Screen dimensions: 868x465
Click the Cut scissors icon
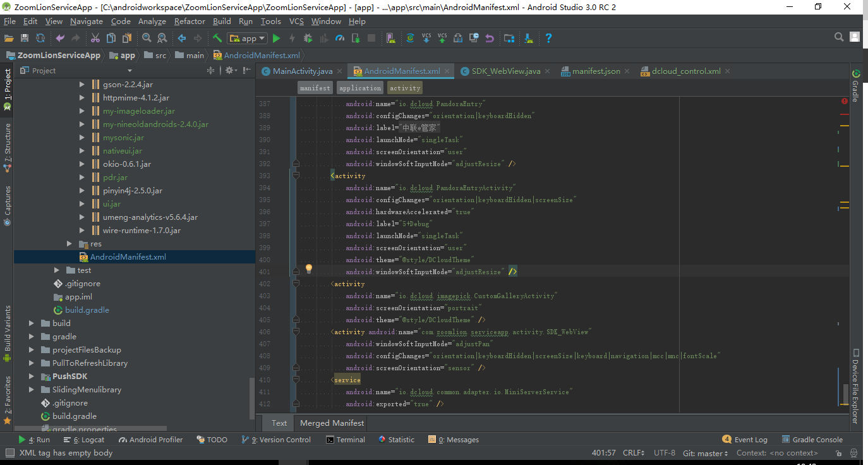point(95,39)
